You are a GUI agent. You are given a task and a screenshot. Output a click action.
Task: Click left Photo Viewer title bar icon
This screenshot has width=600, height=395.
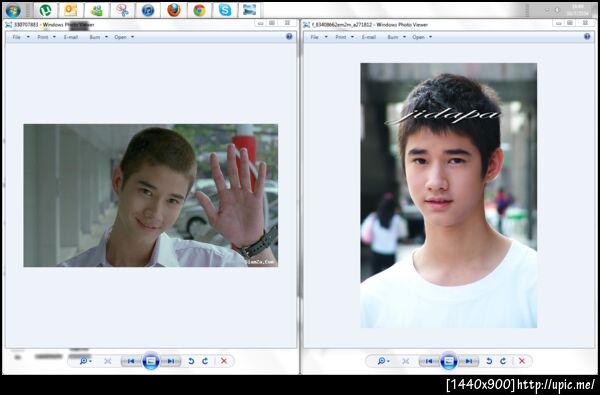(x=8, y=25)
